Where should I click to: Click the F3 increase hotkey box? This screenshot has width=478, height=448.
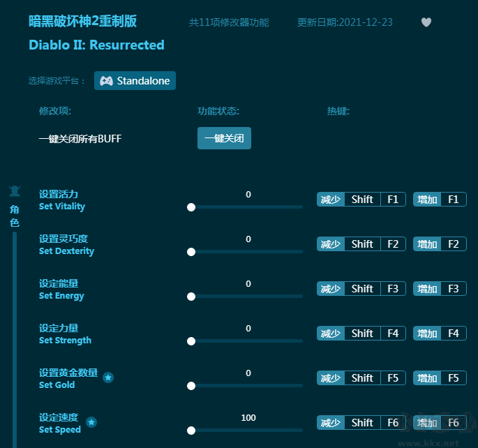click(x=454, y=289)
